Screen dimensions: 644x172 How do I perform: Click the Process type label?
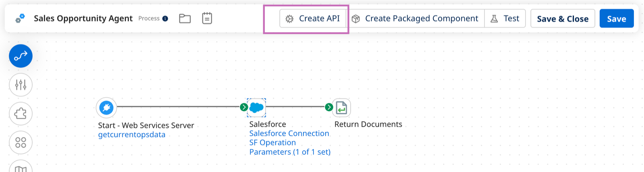[149, 18]
